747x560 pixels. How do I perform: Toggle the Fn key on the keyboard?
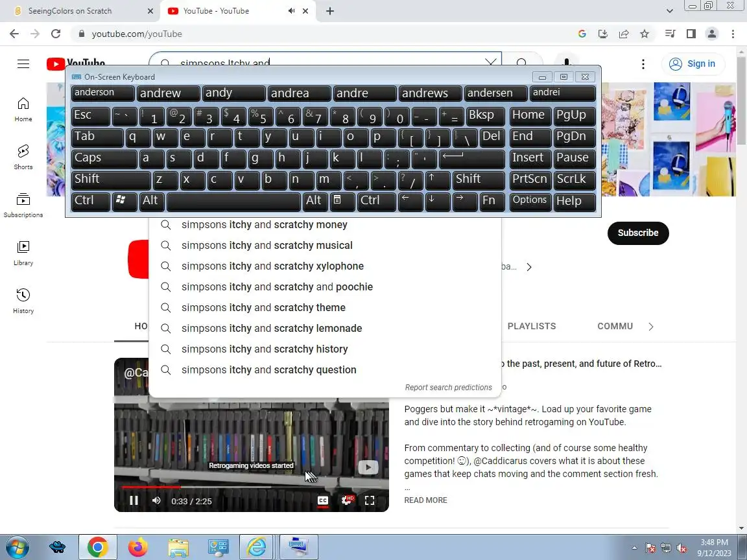493,202
